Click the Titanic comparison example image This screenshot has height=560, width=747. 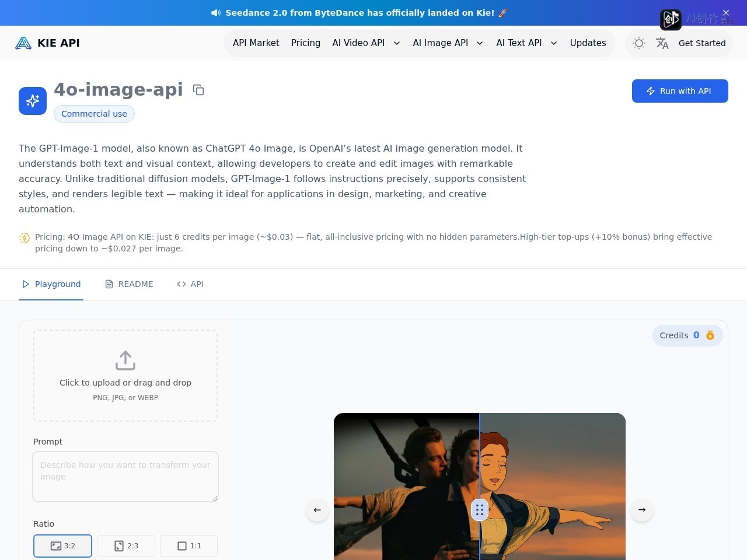click(480, 487)
